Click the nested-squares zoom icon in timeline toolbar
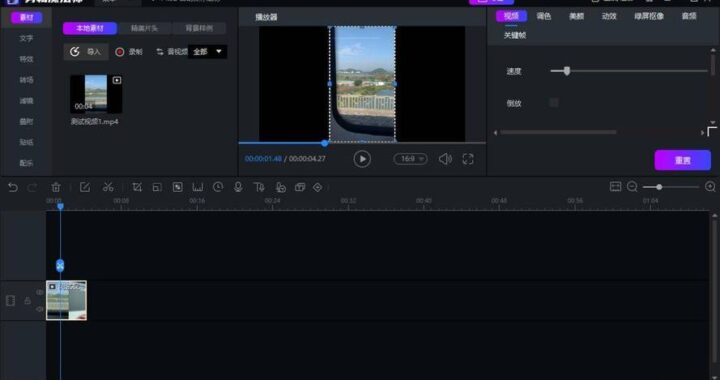720x380 pixels. tap(157, 187)
